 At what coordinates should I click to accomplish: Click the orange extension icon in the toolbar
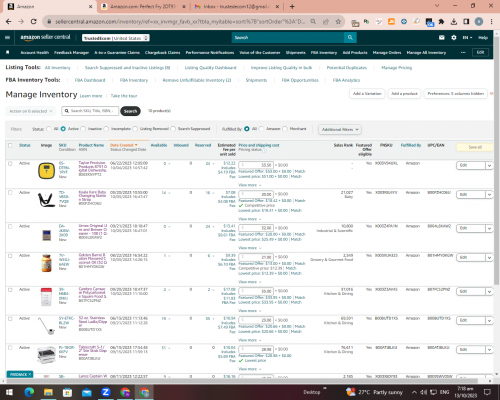pyautogui.click(x=391, y=22)
